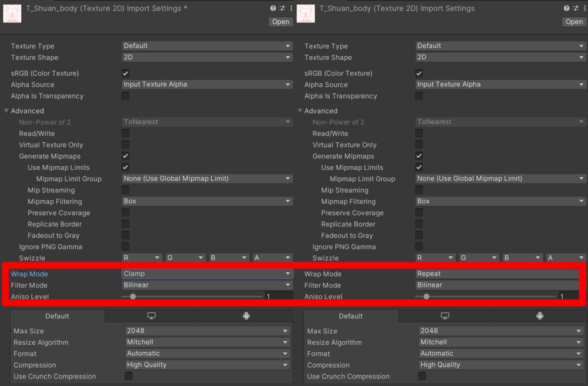Open Swizzle B channel dropdown in right panel
Viewport: 588px width, 386px height.
click(523, 258)
